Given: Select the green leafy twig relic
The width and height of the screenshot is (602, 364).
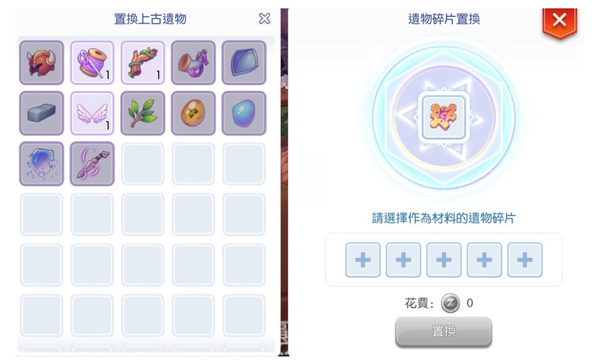Looking at the screenshot, I should pyautogui.click(x=143, y=113).
